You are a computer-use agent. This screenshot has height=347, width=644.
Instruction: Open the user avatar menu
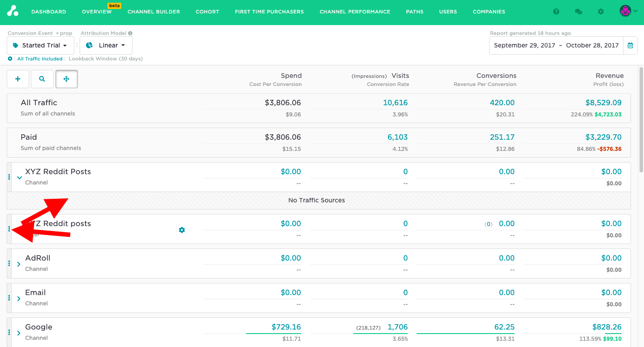pos(628,11)
